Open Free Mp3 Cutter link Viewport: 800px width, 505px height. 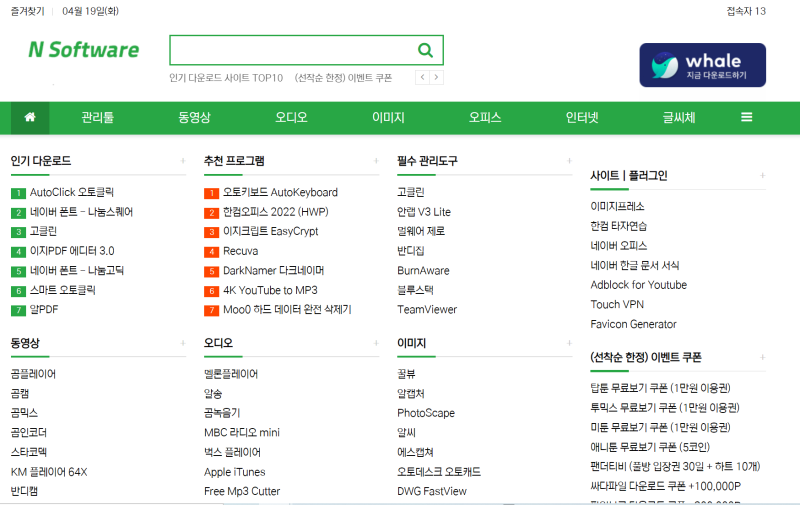click(x=242, y=491)
